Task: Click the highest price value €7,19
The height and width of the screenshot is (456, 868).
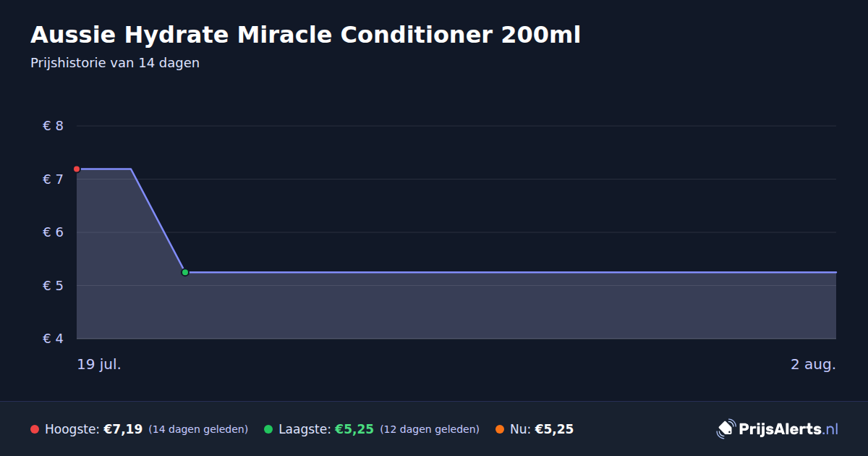Action: (123, 429)
